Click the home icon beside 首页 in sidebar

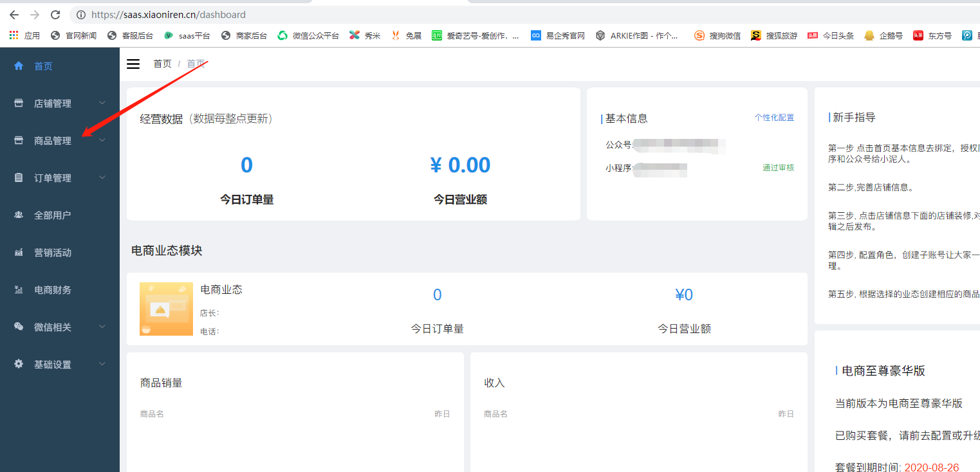pyautogui.click(x=19, y=66)
